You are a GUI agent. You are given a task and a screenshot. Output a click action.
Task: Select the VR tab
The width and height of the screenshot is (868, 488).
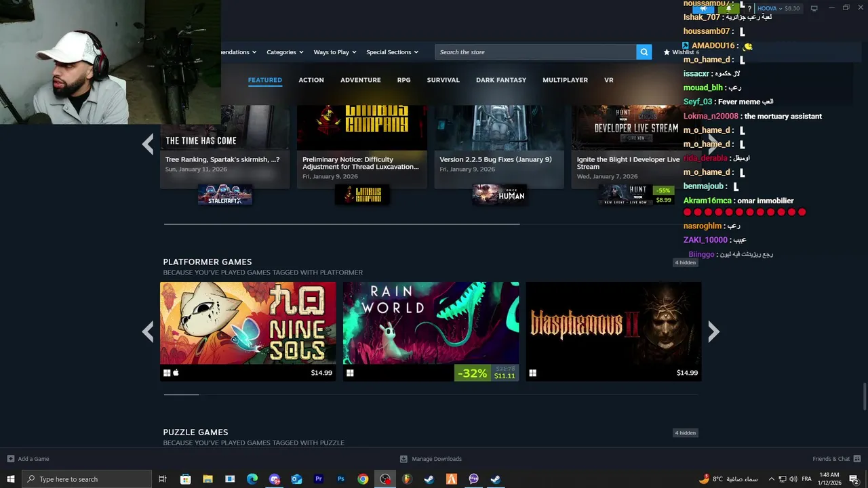point(609,80)
